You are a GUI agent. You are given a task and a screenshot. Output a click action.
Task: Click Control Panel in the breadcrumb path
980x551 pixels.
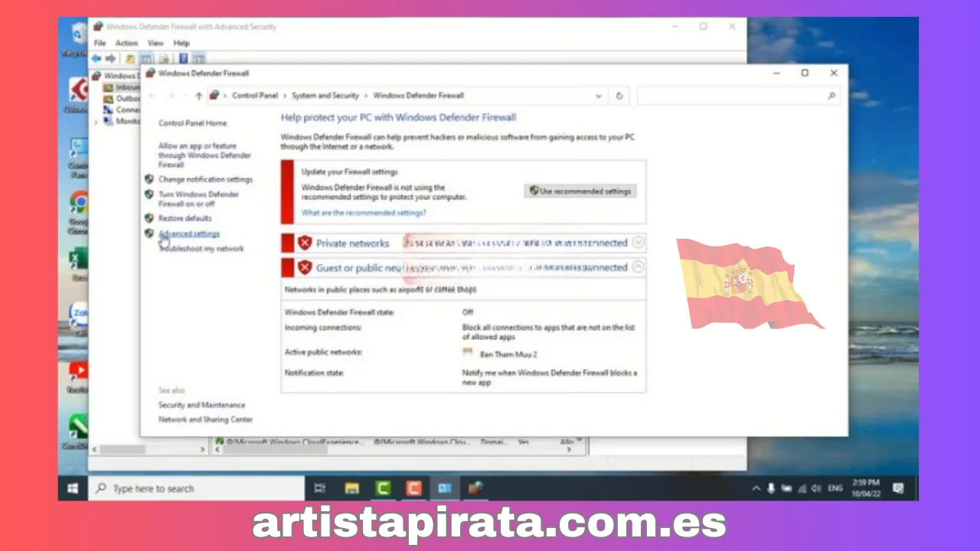point(255,96)
